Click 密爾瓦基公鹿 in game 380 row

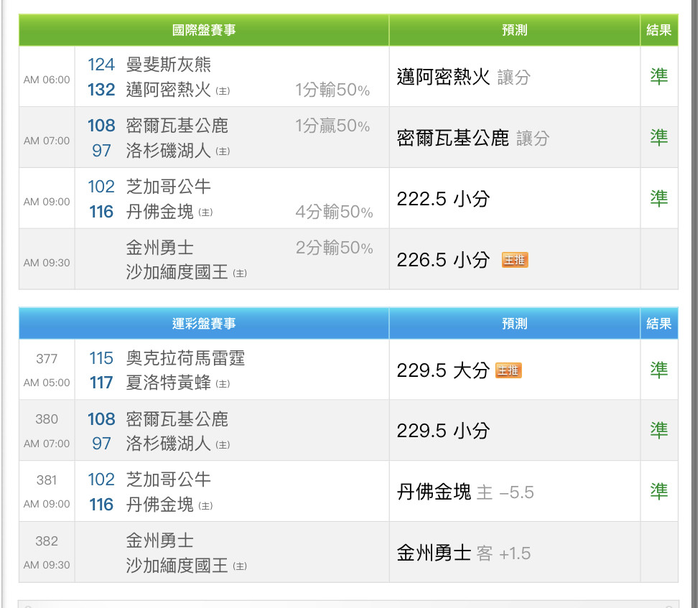point(177,419)
